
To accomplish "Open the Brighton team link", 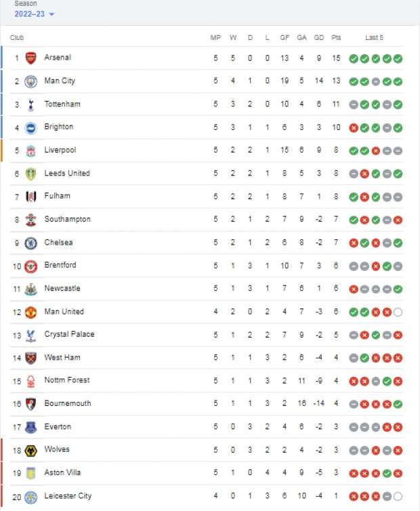I will [59, 127].
